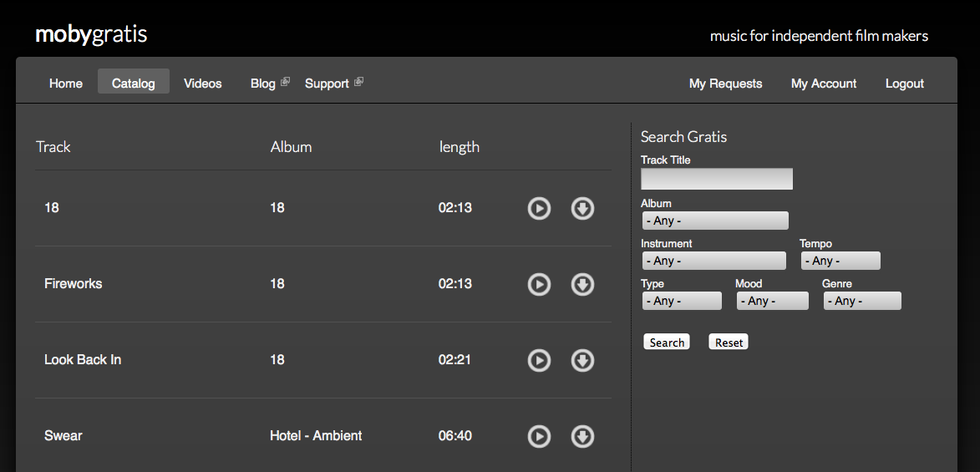
Task: Go to the Videos tab
Action: (x=203, y=84)
